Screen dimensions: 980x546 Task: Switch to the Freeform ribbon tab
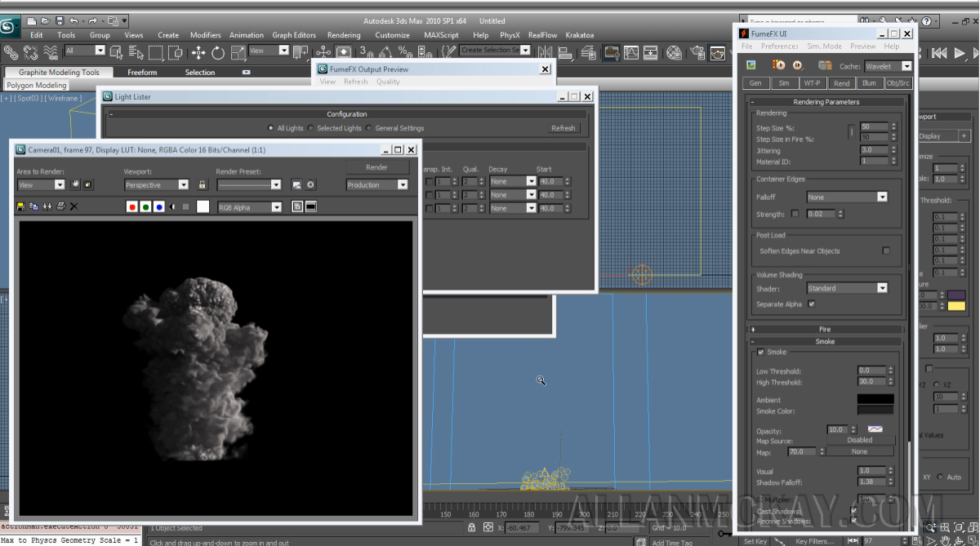(142, 73)
